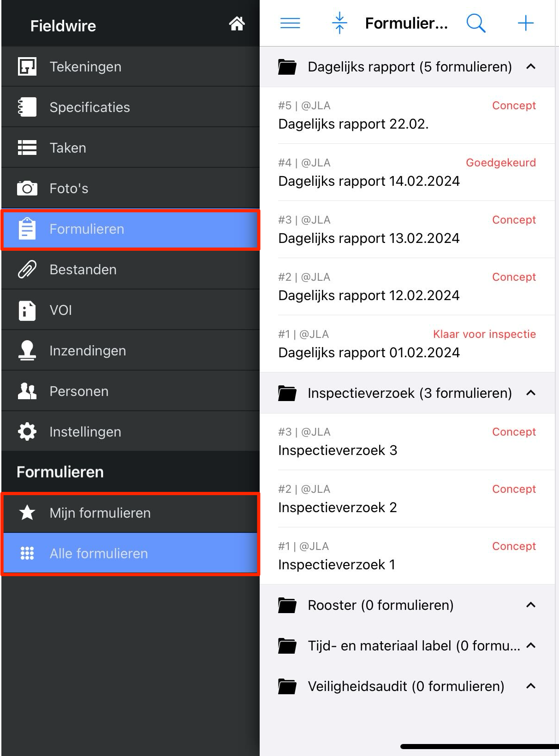The width and height of the screenshot is (559, 756).
Task: Click the Taken list icon
Action: pos(27,148)
